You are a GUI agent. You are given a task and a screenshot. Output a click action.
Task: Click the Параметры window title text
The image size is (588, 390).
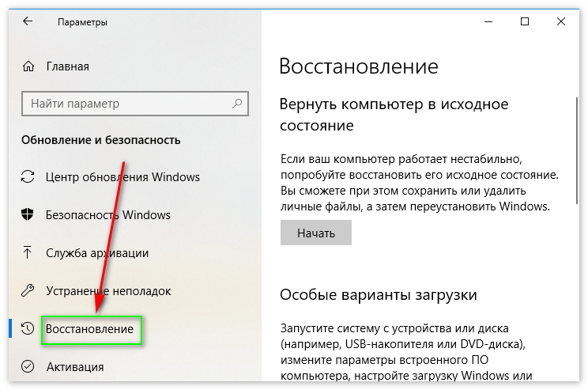click(82, 22)
